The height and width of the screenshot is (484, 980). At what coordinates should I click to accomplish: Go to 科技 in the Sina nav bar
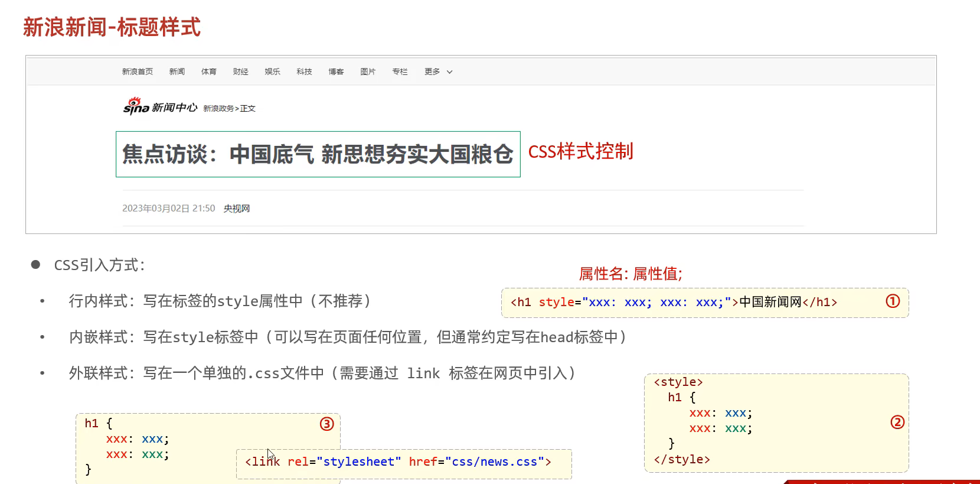[305, 72]
